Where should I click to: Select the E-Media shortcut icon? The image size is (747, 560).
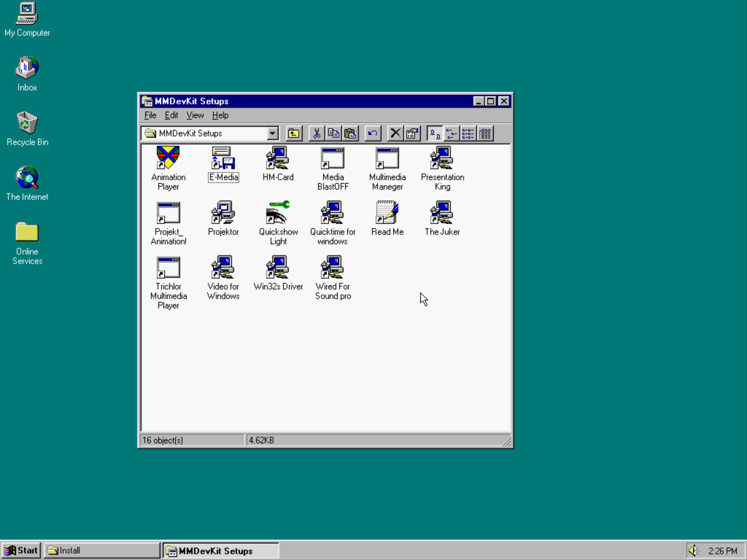pos(223,158)
